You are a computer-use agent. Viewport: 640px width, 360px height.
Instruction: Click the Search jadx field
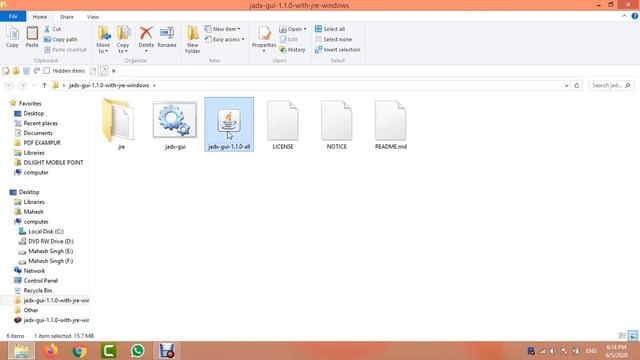click(611, 85)
